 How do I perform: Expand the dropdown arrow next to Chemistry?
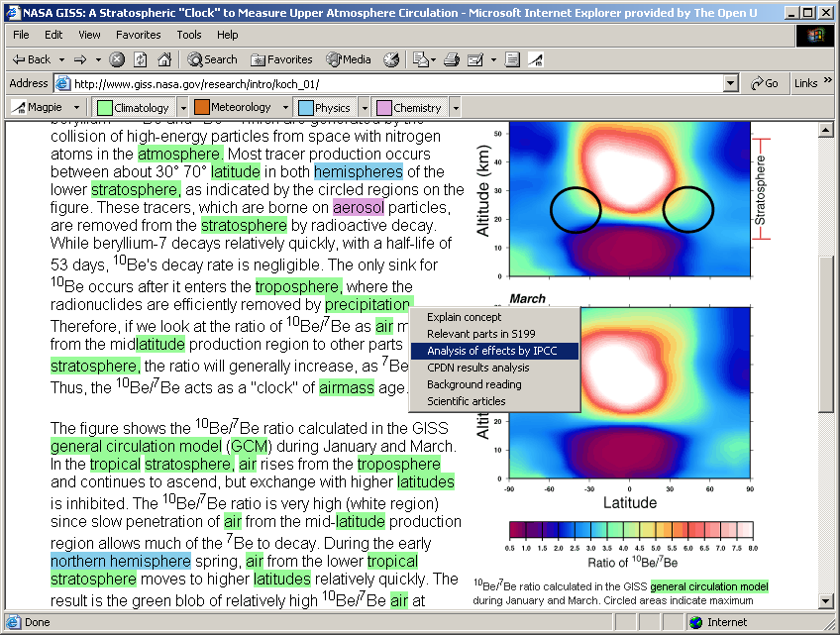pos(456,107)
